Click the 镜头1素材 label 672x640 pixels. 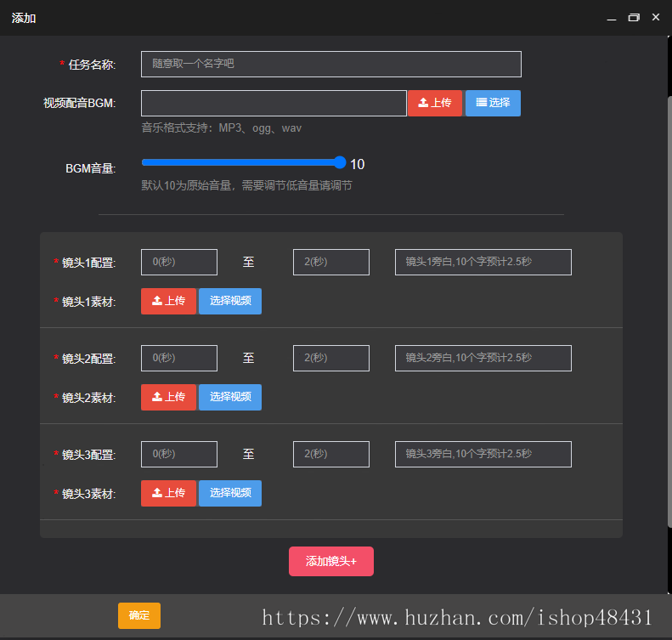click(88, 302)
